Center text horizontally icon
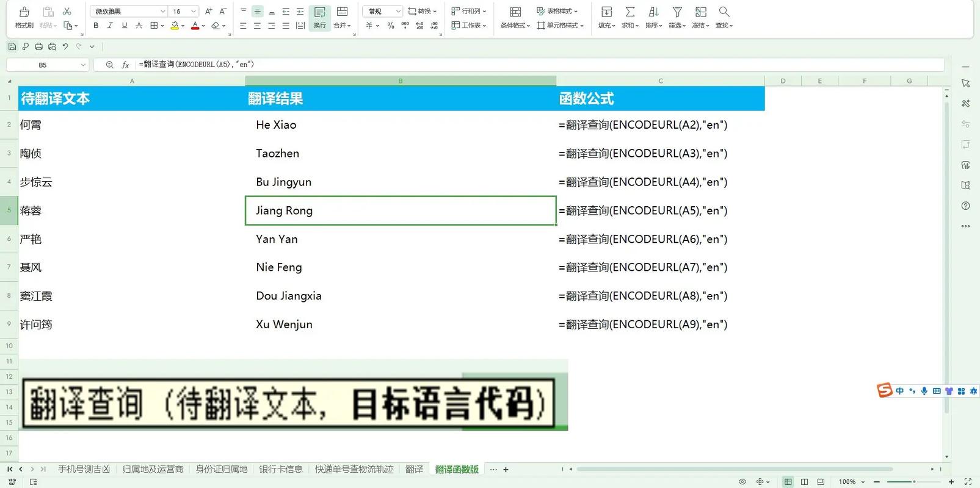The image size is (980, 488). click(x=258, y=26)
